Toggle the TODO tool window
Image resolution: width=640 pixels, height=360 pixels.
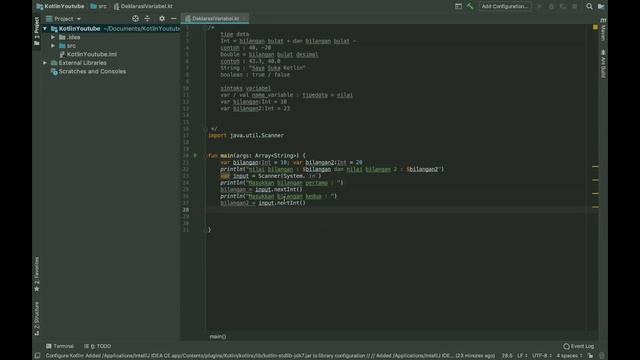click(x=98, y=346)
